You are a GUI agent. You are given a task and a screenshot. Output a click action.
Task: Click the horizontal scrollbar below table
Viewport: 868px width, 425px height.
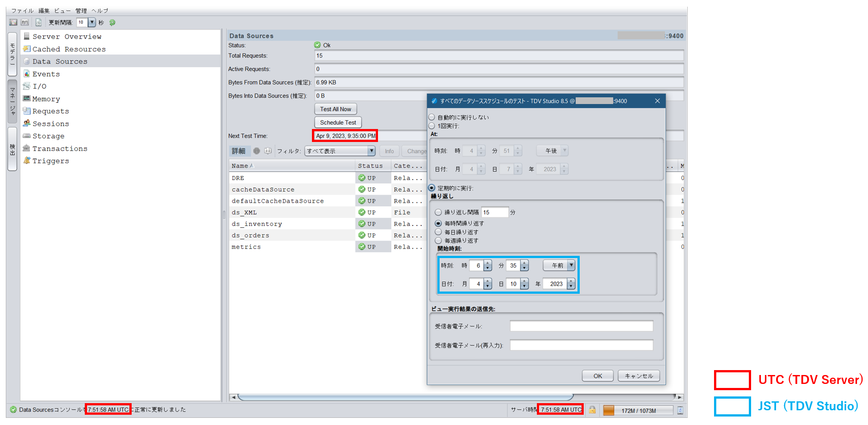click(x=405, y=397)
